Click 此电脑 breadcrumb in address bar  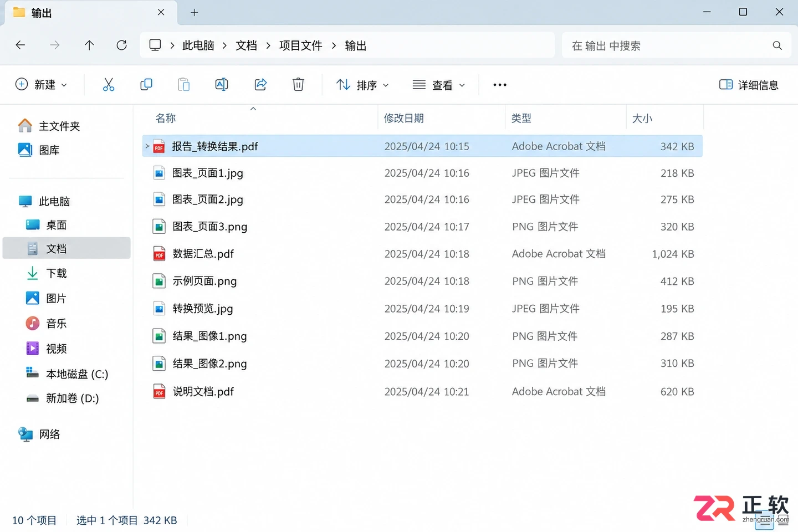198,45
